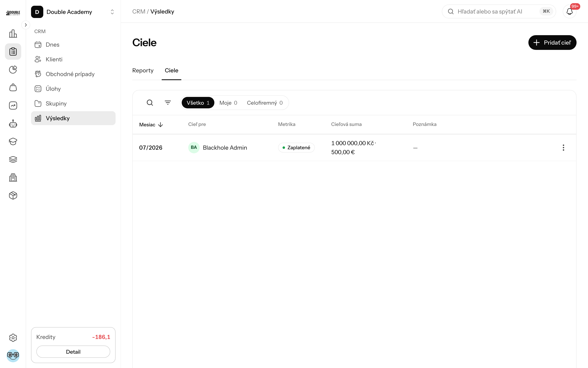Click the Detail button under Kredity
The image size is (588, 368).
73,352
